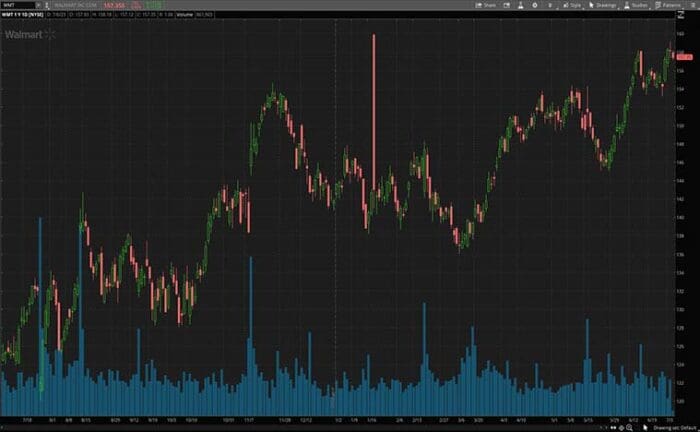
Task: Click the Volume label in chart header
Action: coord(184,15)
